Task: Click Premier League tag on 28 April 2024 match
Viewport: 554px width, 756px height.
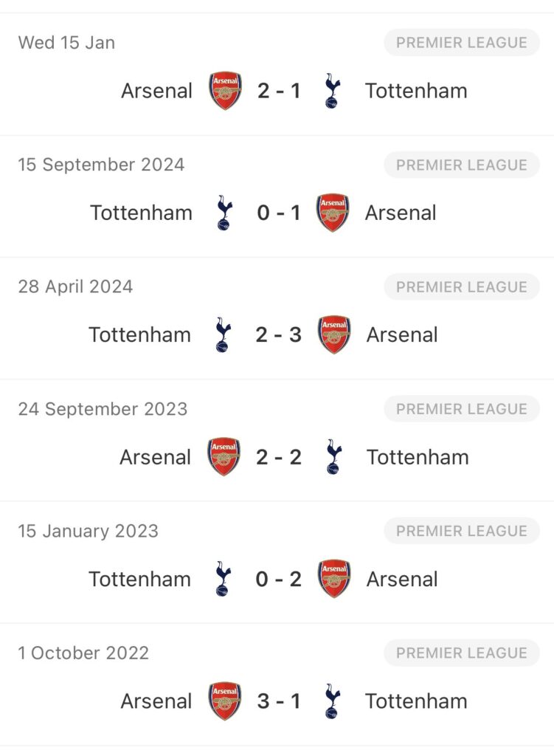Action: click(x=461, y=287)
